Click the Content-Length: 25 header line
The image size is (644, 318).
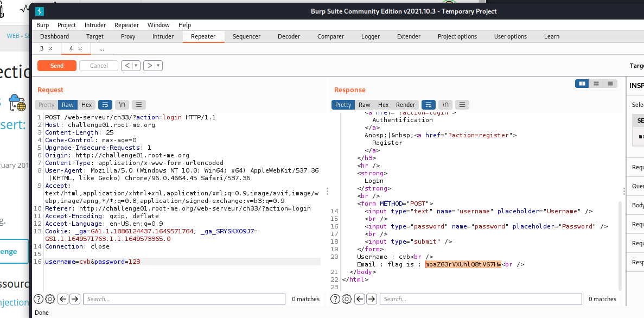pyautogui.click(x=79, y=133)
